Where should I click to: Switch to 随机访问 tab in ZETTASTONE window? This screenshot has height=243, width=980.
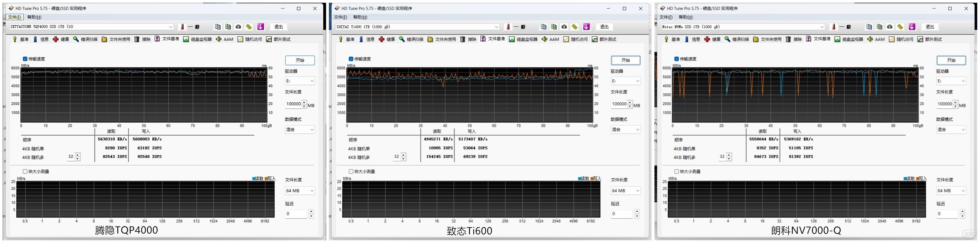[250, 39]
